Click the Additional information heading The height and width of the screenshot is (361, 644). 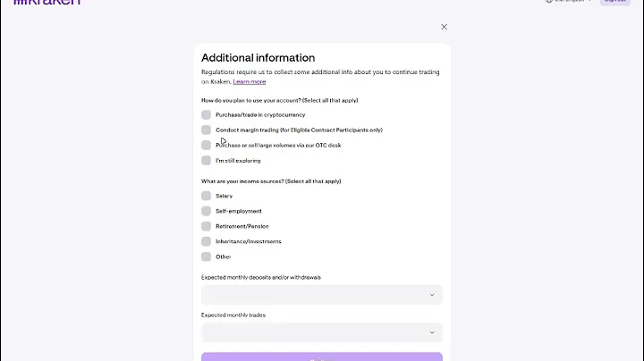[x=258, y=58]
